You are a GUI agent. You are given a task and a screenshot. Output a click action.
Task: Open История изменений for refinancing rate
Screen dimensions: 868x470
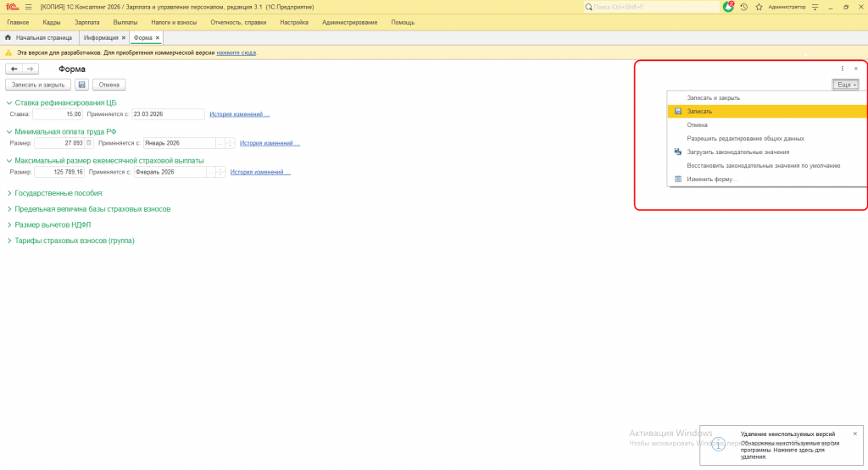click(239, 114)
